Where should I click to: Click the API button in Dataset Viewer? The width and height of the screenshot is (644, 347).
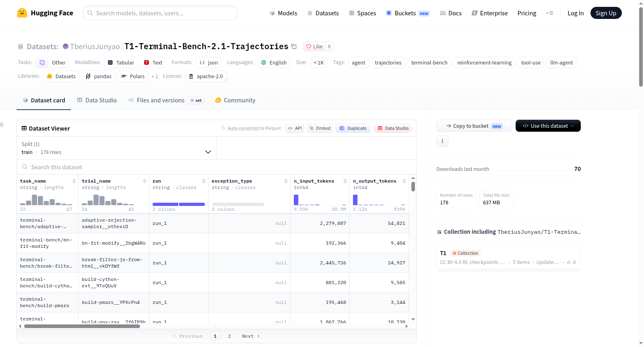coord(295,128)
